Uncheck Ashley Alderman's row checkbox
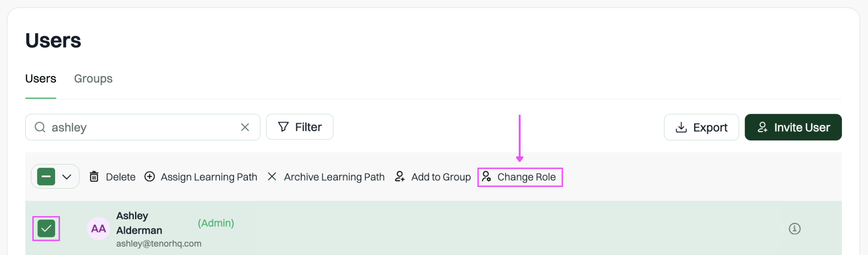Image resolution: width=868 pixels, height=255 pixels. click(46, 229)
